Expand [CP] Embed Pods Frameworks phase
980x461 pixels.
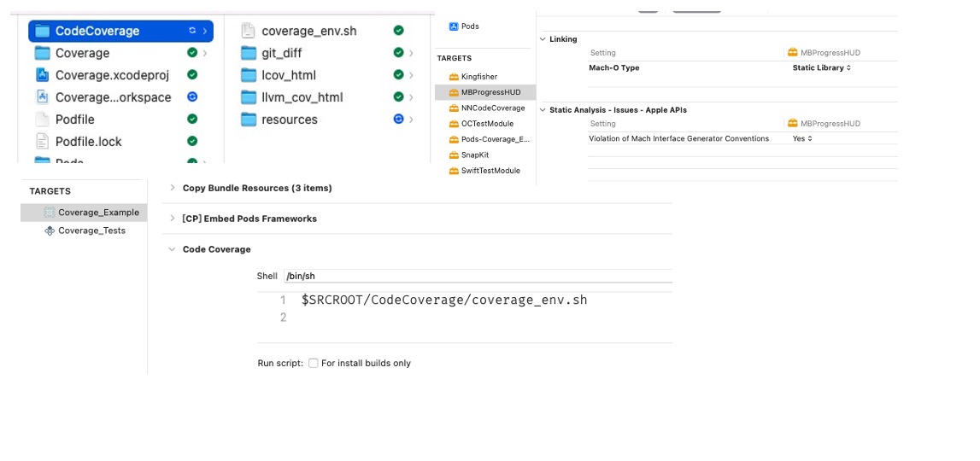coord(173,219)
